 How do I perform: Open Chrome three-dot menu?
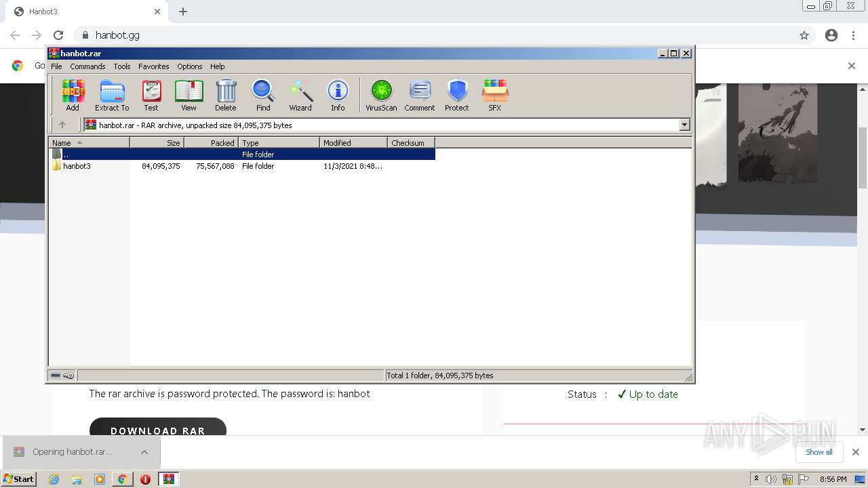tap(854, 35)
